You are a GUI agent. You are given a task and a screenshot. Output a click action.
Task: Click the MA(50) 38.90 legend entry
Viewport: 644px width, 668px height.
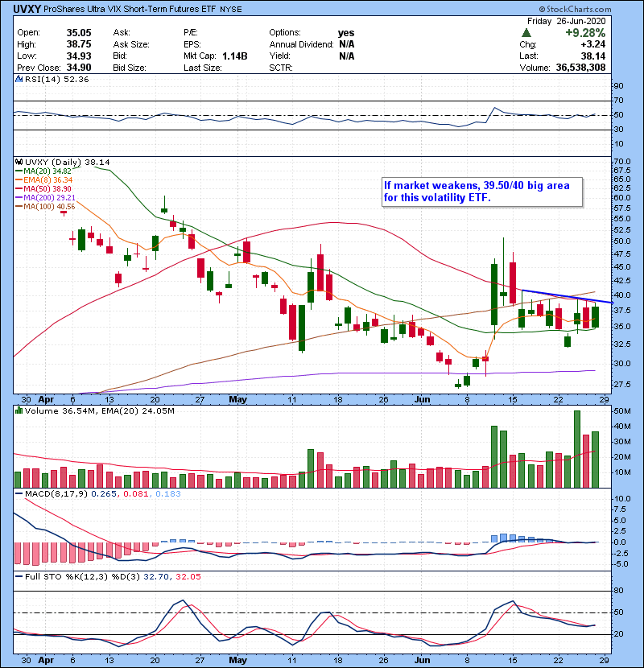point(43,188)
